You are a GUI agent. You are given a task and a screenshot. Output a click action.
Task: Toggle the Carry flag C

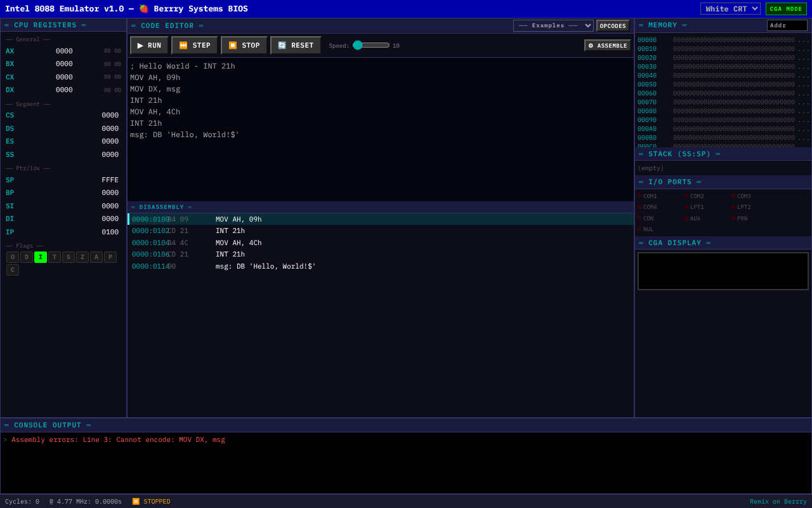[x=12, y=269]
